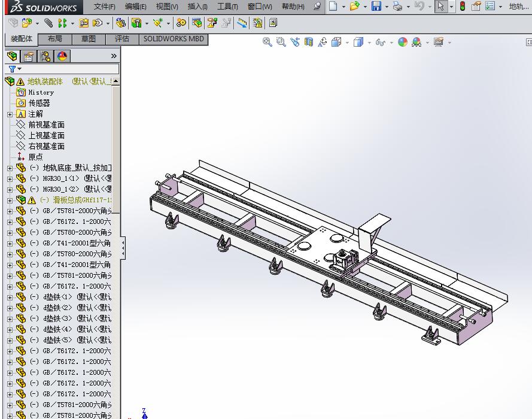The width and height of the screenshot is (532, 419).
Task: Switch to the ConfigurationManager panel tab
Action: coord(45,56)
